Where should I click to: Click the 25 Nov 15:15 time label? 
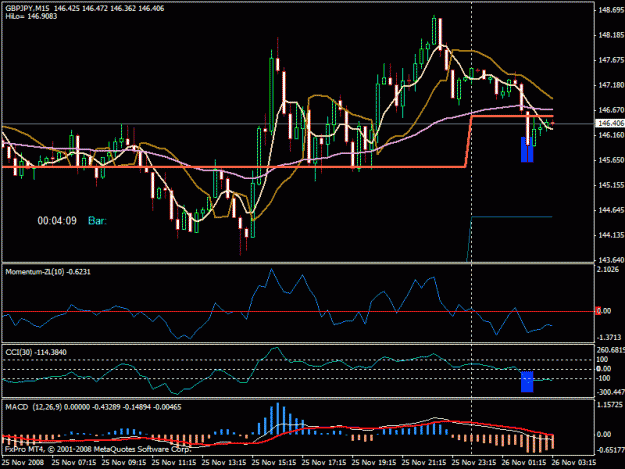tap(274, 463)
